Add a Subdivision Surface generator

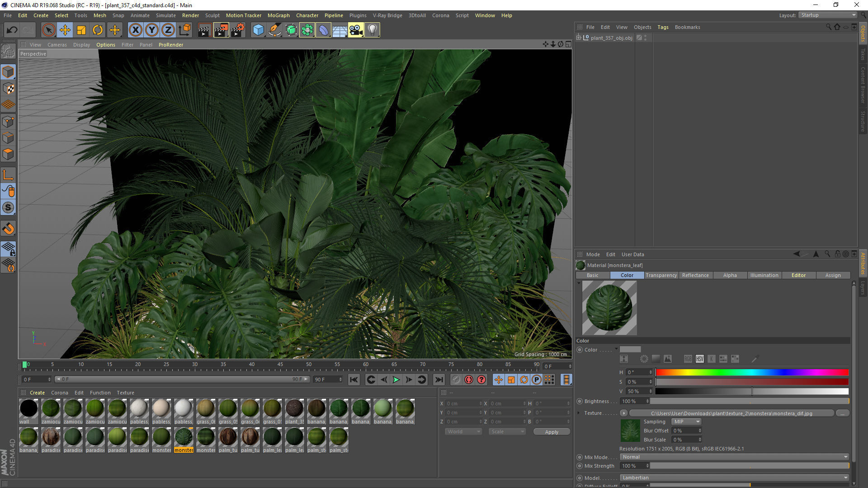point(291,30)
